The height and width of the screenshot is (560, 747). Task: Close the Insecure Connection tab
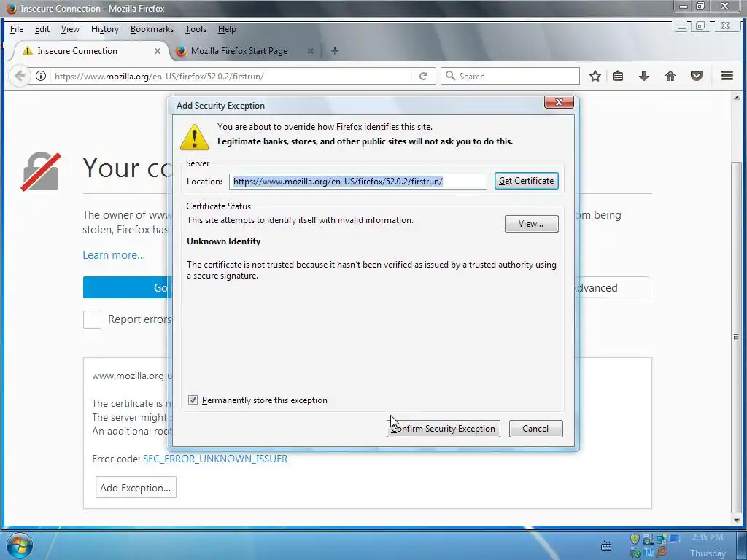point(158,51)
